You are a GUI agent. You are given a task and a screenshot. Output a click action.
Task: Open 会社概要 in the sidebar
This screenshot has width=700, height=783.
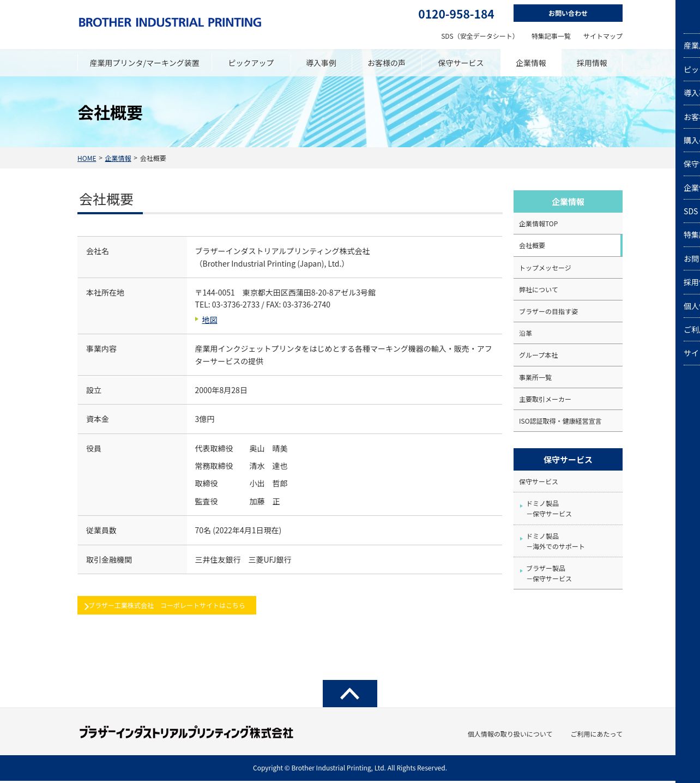tap(568, 245)
